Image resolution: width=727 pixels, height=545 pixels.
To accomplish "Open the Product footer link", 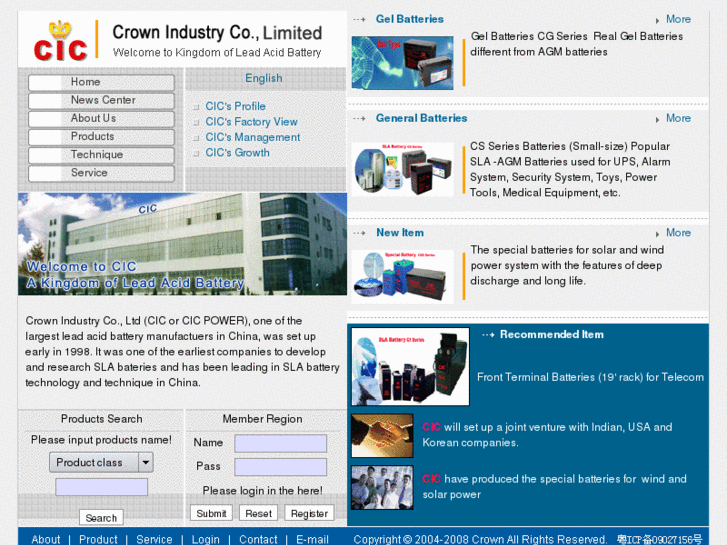I will click(x=98, y=539).
